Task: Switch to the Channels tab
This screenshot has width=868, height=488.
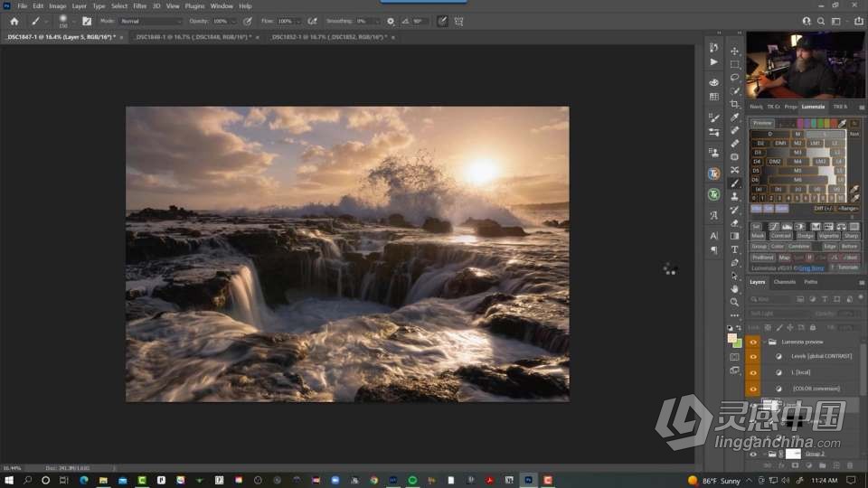Action: 785,282
